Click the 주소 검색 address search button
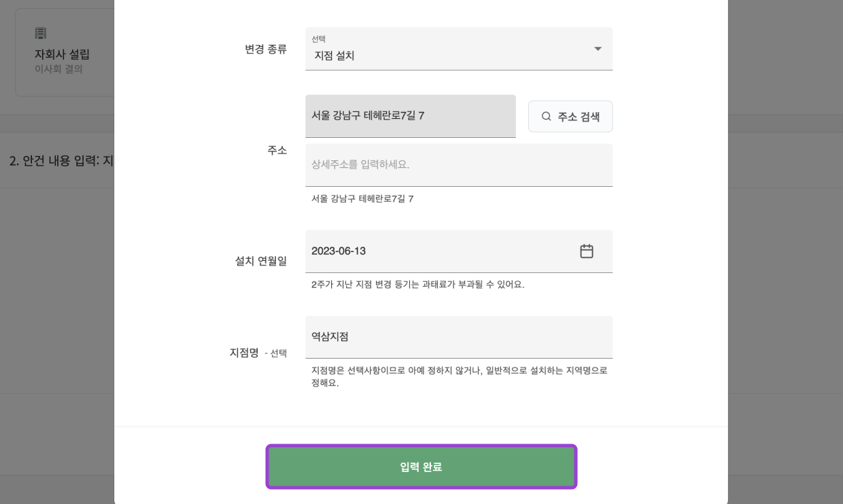 pyautogui.click(x=570, y=116)
